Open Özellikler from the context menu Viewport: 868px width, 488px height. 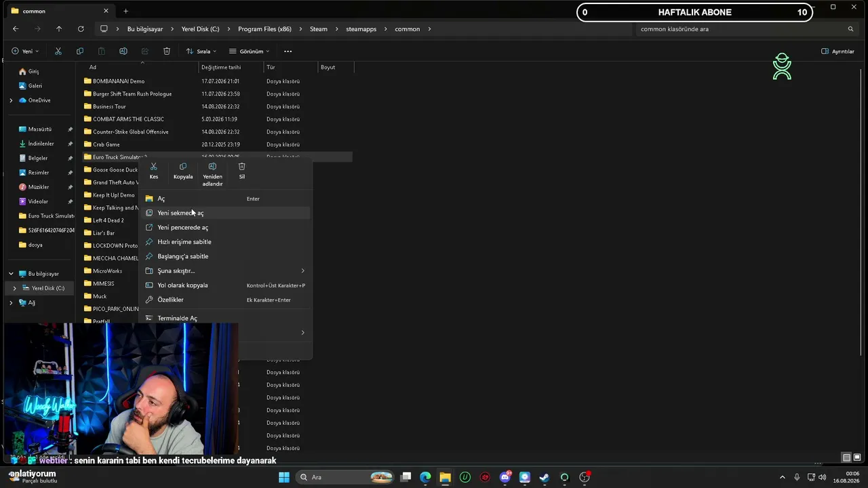pyautogui.click(x=226, y=300)
